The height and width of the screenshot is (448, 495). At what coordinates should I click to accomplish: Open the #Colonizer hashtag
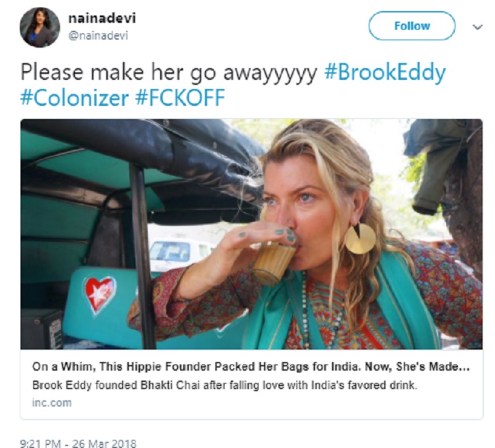(x=74, y=98)
